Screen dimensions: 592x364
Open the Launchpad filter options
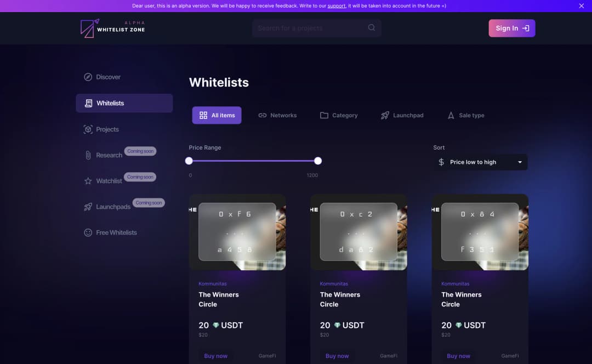pyautogui.click(x=402, y=115)
